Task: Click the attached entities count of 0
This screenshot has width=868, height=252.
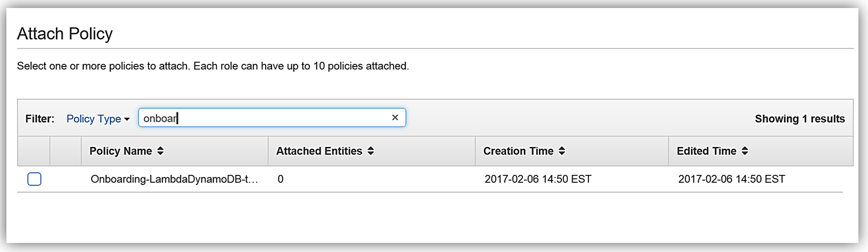Action: [281, 180]
